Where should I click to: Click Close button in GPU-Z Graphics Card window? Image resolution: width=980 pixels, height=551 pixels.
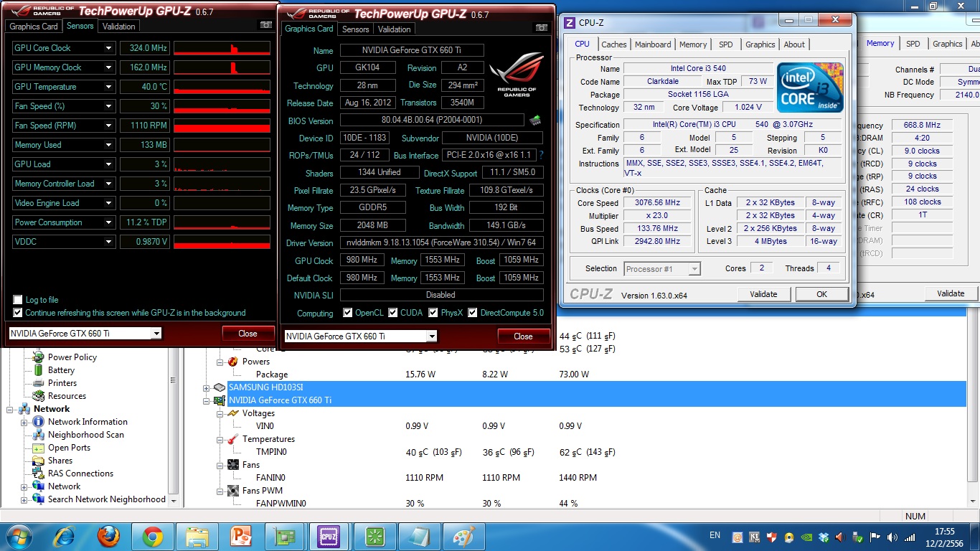click(x=523, y=336)
